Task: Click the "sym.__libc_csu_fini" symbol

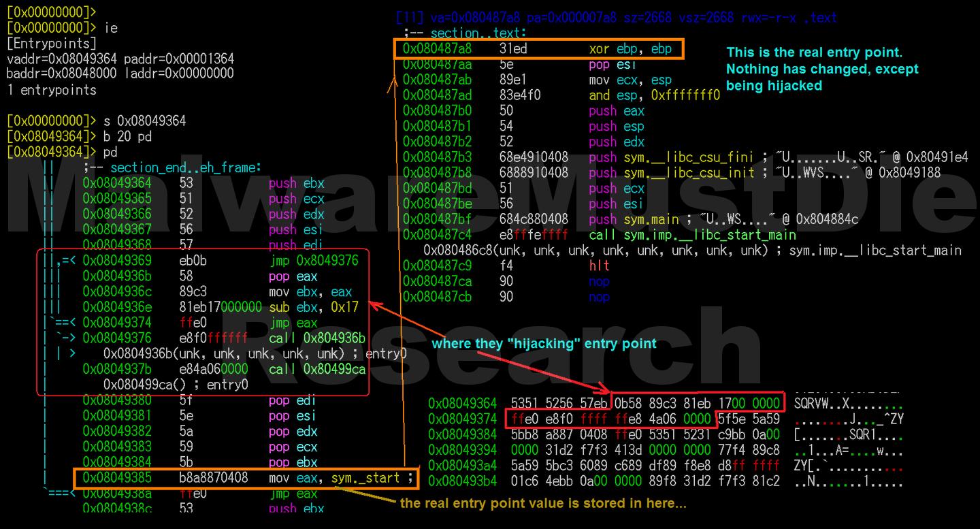Action: pyautogui.click(x=689, y=157)
